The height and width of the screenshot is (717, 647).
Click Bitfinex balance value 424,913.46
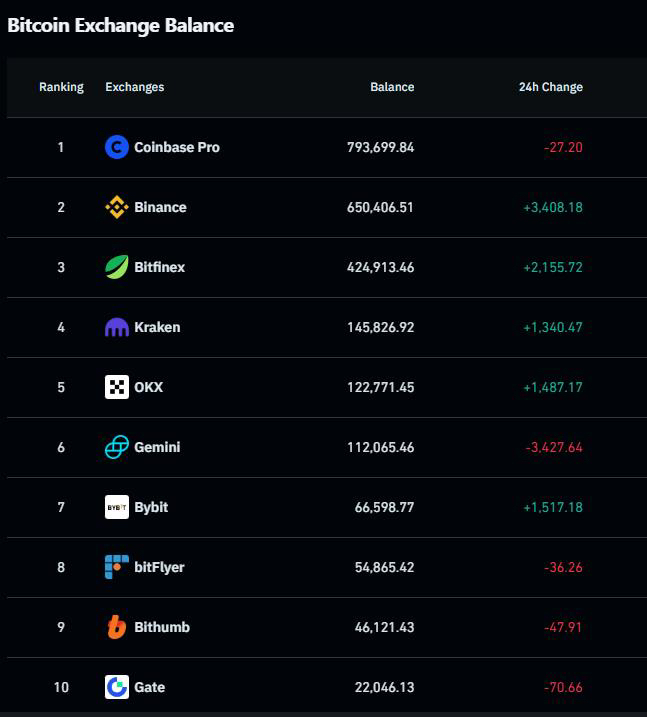click(x=380, y=267)
